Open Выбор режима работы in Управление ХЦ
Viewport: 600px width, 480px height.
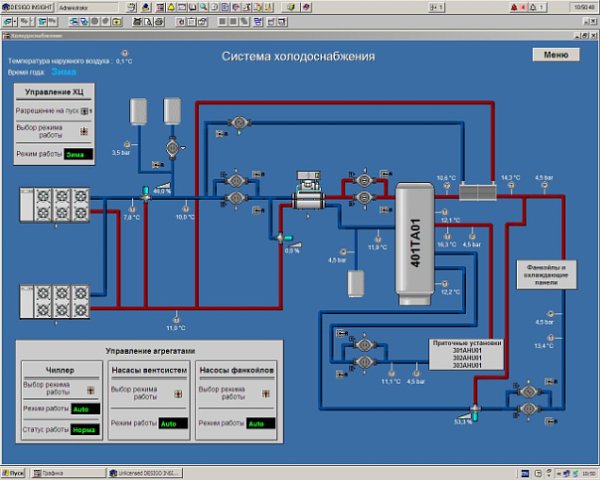[84, 131]
